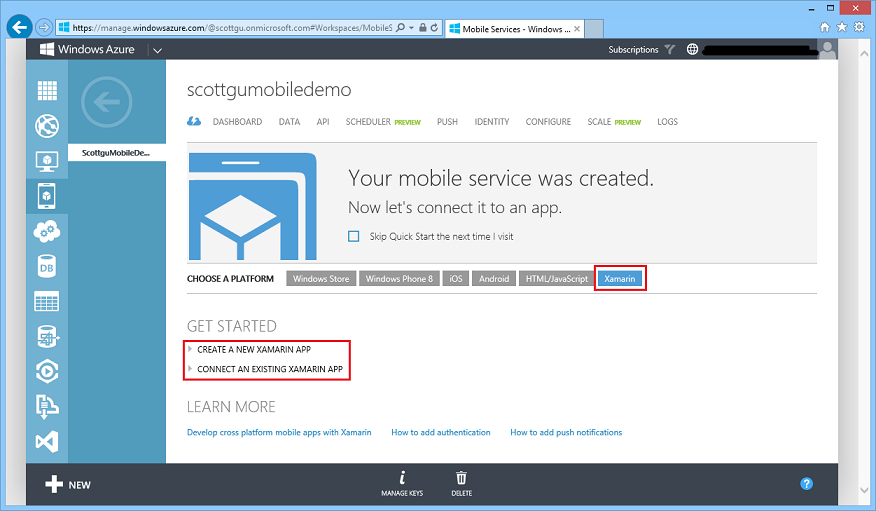This screenshot has width=876, height=511.
Task: Switch to the Configure tab
Action: pyautogui.click(x=548, y=122)
